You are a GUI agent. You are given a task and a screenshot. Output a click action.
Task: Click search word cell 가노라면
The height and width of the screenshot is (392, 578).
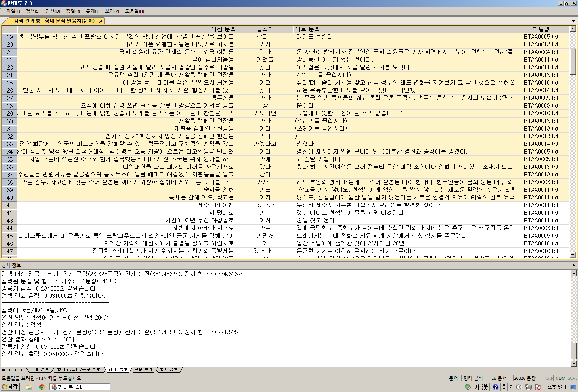(x=265, y=113)
